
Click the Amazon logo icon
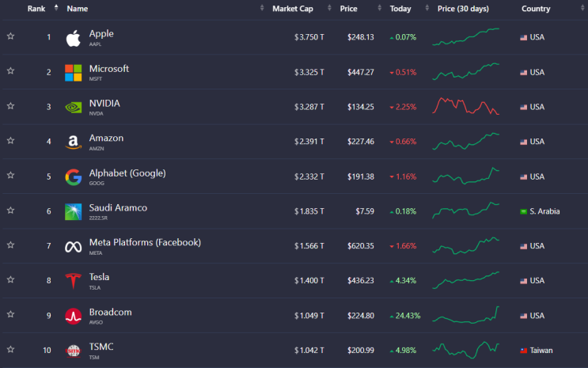73,142
